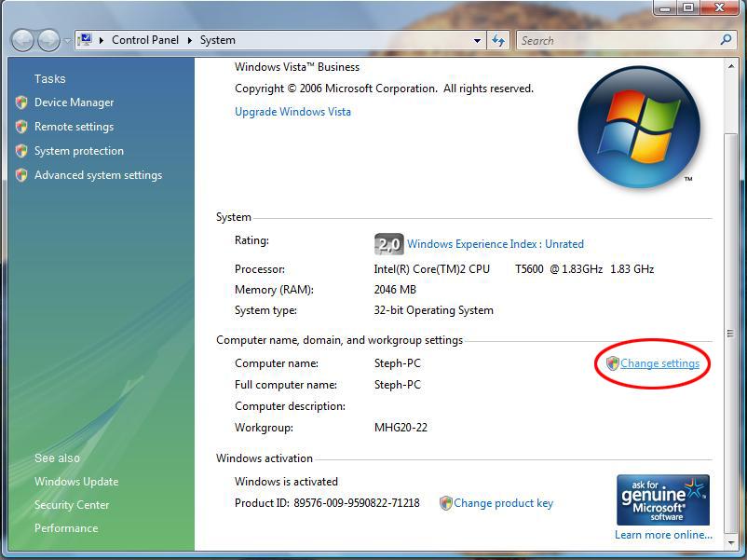Viewport: 747px width, 560px height.
Task: Click the Intel Core 2 processor text
Action: [x=513, y=269]
